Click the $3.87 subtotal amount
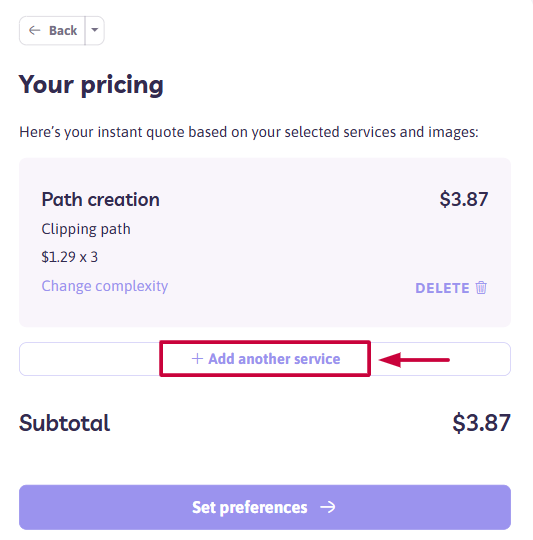Viewport: 533px width, 540px height. click(x=481, y=423)
